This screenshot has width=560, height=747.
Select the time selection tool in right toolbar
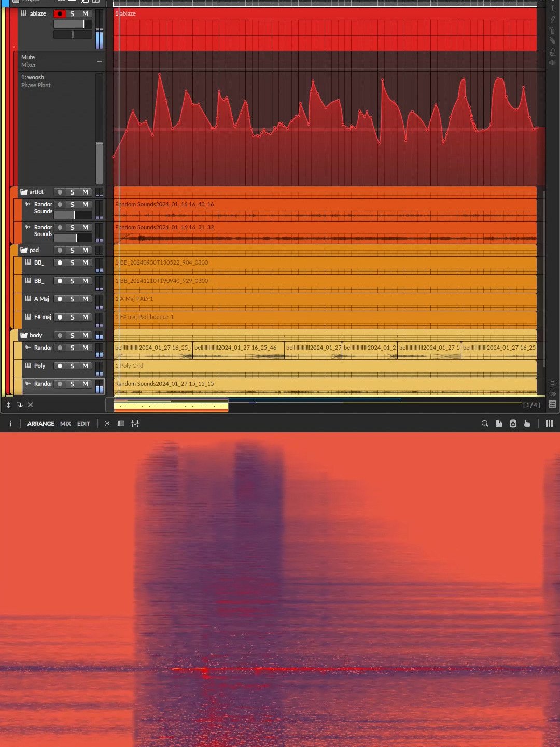click(x=552, y=8)
